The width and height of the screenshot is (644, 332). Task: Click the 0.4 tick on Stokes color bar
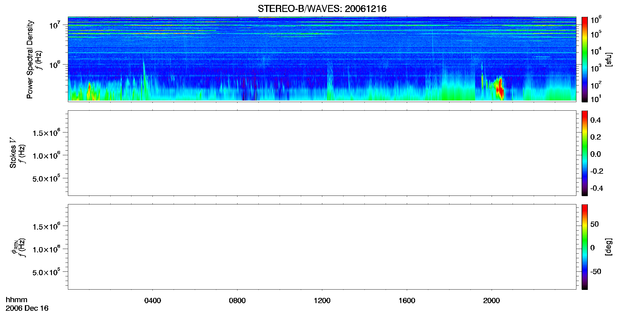[595, 120]
